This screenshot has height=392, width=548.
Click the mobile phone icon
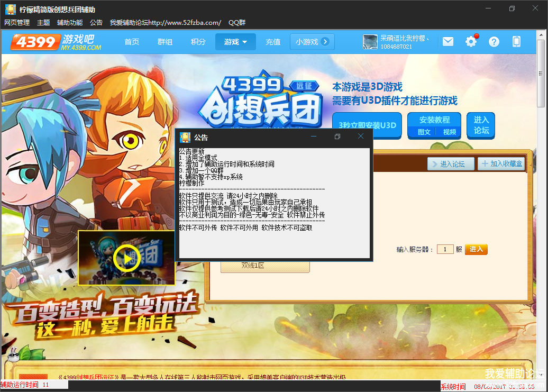click(516, 42)
